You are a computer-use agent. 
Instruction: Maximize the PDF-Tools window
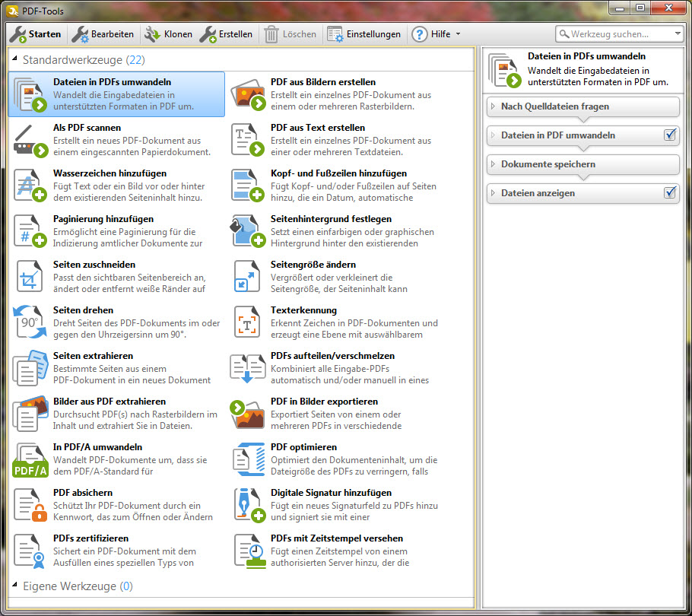point(640,8)
